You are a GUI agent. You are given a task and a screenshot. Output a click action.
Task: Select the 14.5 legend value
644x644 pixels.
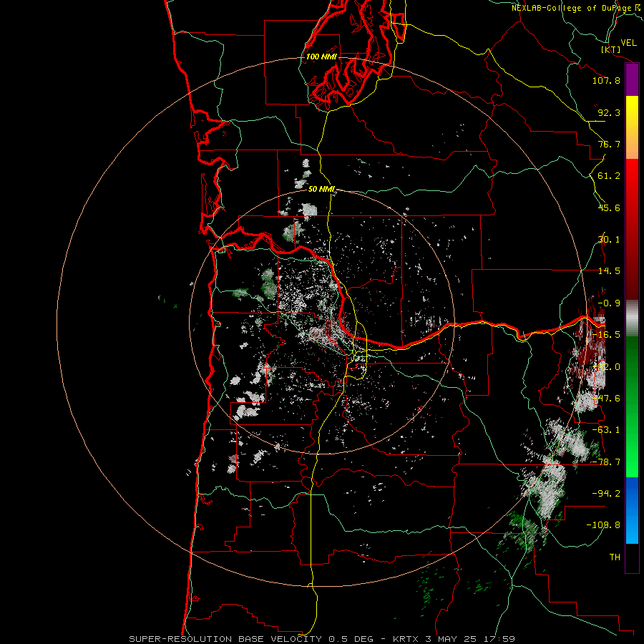click(609, 271)
